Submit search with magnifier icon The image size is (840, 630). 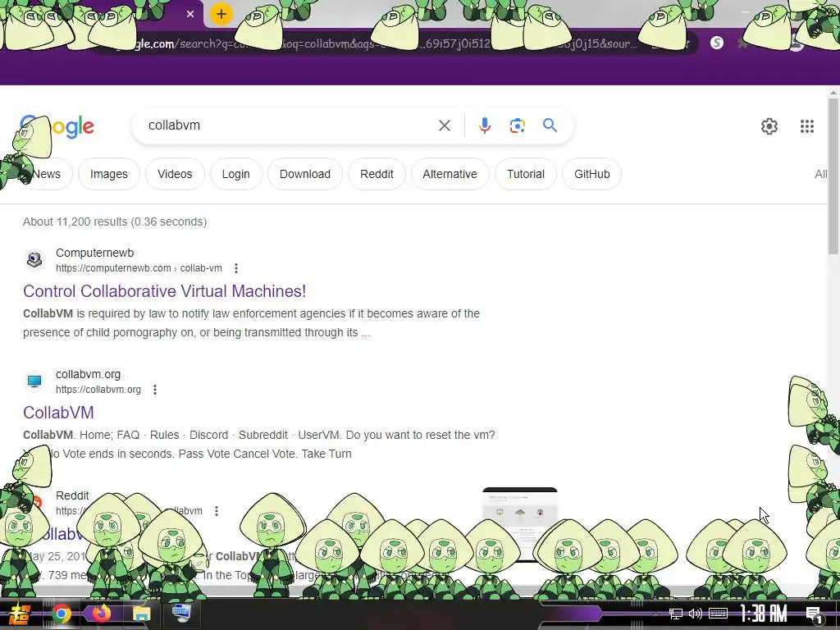pos(550,126)
